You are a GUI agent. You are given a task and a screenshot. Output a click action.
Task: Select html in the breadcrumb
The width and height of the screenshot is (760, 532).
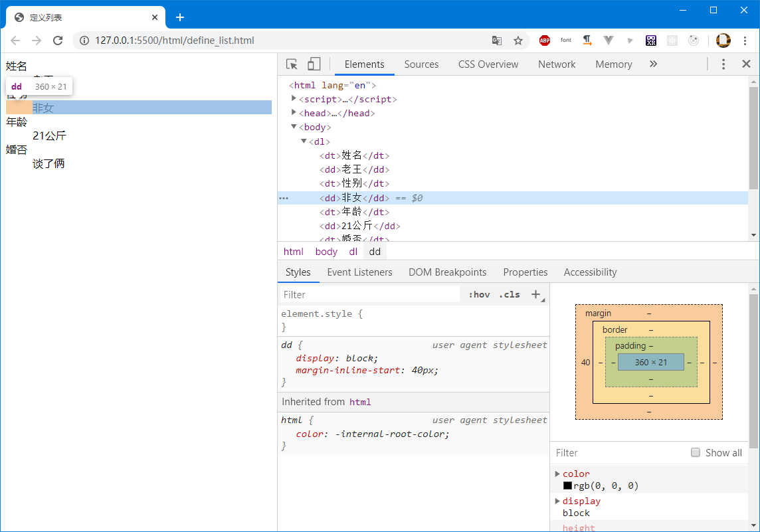coord(293,252)
